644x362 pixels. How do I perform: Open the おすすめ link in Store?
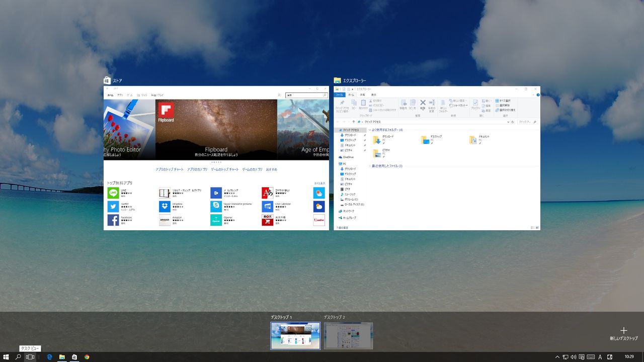point(272,169)
